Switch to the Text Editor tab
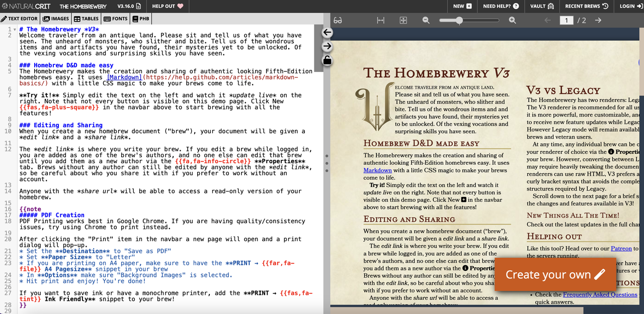 pos(20,19)
